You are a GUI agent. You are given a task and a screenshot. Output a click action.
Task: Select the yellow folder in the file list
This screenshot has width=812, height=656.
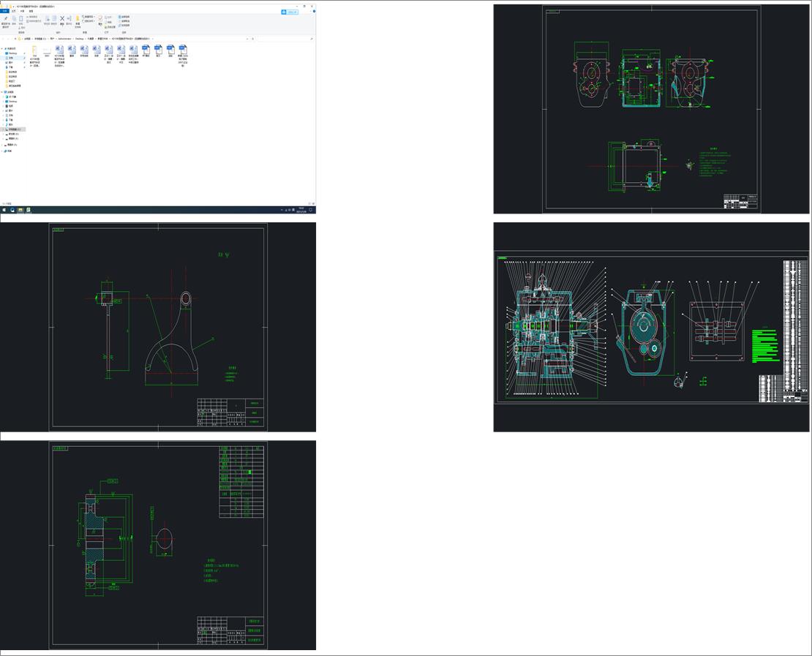(34, 50)
